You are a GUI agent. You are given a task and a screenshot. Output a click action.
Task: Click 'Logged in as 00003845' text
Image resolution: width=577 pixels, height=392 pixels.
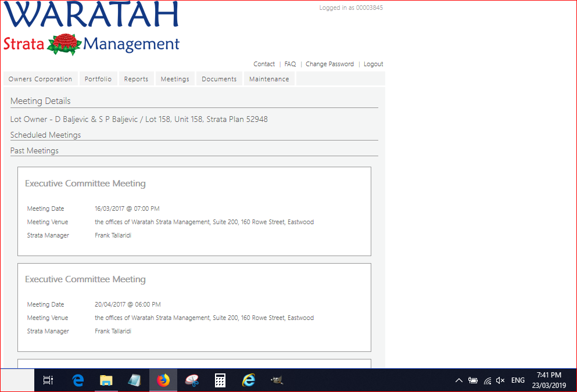(351, 8)
